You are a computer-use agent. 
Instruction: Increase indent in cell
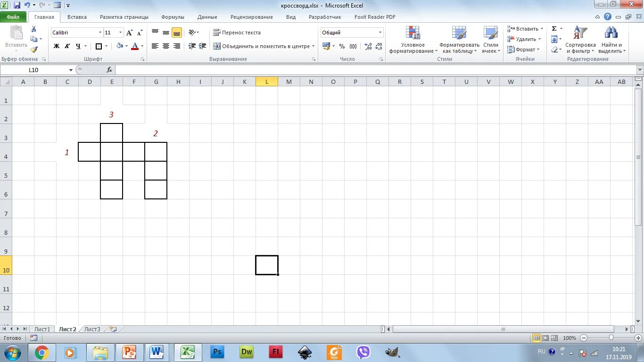click(203, 46)
